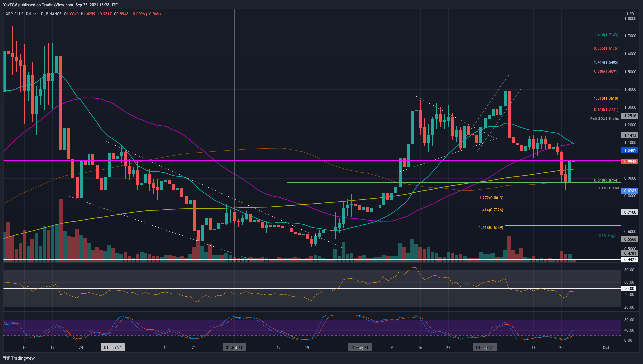This screenshot has height=364, width=643.
Task: Click the high price value H1.0299
Action: pos(88,14)
